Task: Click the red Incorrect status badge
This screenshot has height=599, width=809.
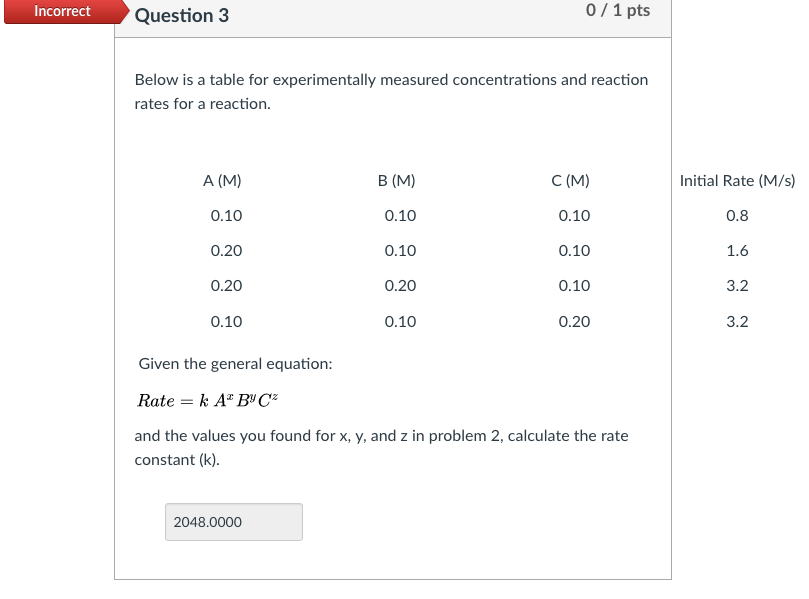Action: pyautogui.click(x=62, y=11)
